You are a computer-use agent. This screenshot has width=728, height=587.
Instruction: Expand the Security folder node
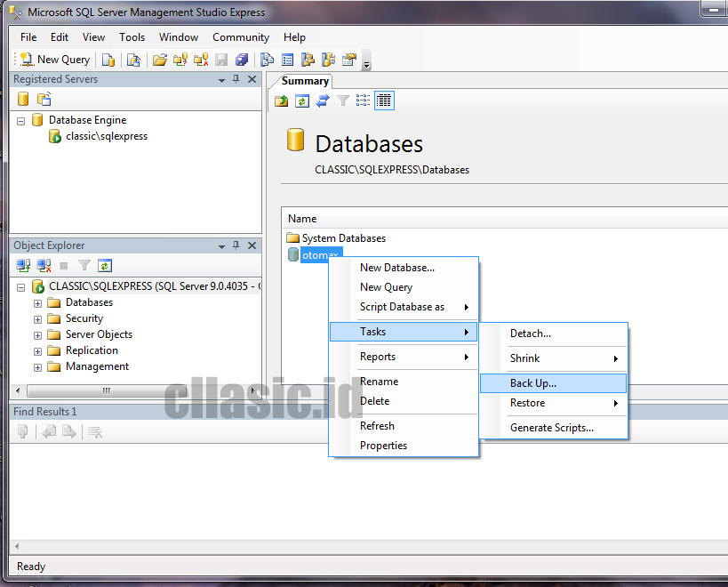coord(37,319)
